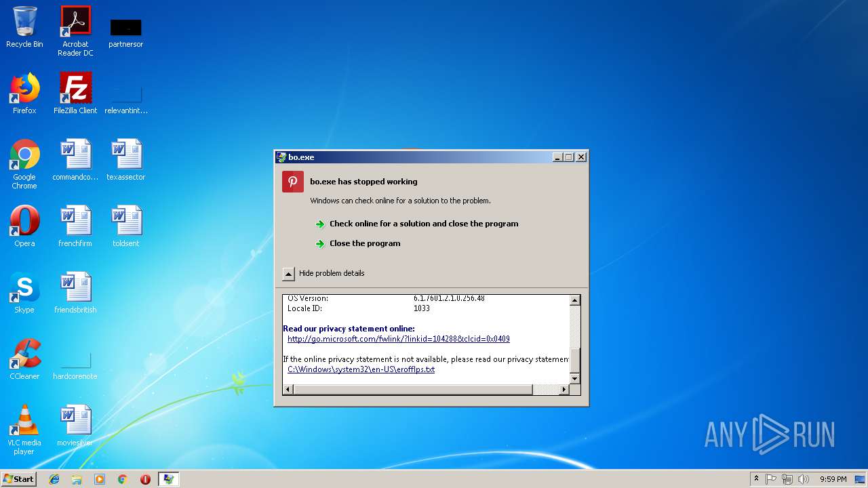Image resolution: width=868 pixels, height=488 pixels.
Task: Open the volume tray icon
Action: point(804,479)
